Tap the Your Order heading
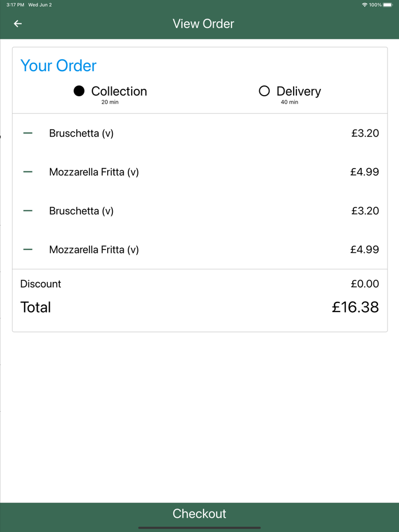The image size is (399, 532). (59, 66)
